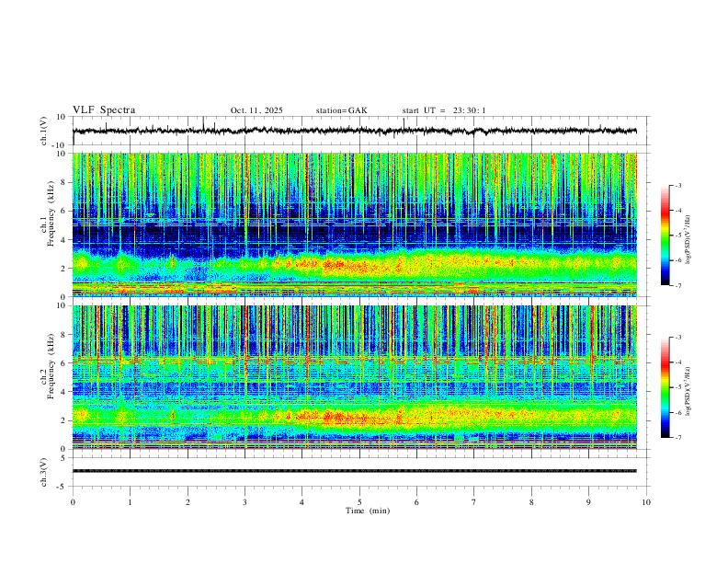Click the ch.1 PSD color scale bar
728x563 pixels.
[665, 236]
